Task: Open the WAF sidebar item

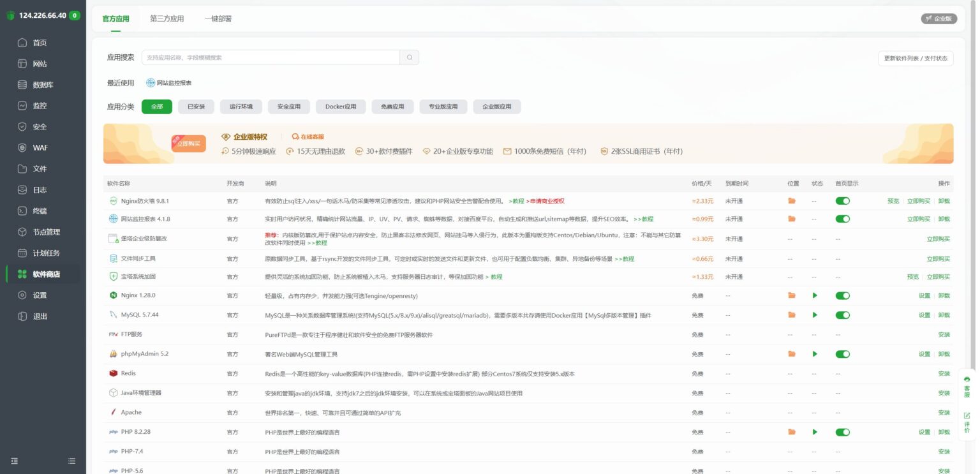Action: point(40,148)
